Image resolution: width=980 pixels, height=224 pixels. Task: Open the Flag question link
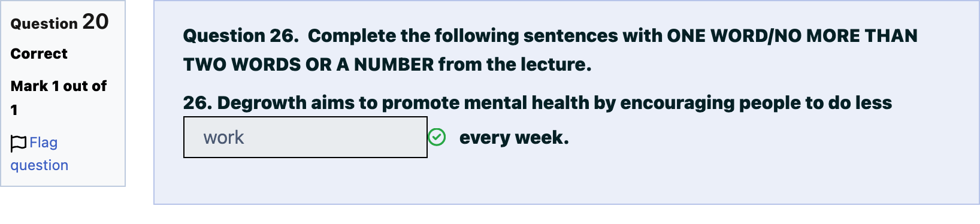pyautogui.click(x=40, y=154)
